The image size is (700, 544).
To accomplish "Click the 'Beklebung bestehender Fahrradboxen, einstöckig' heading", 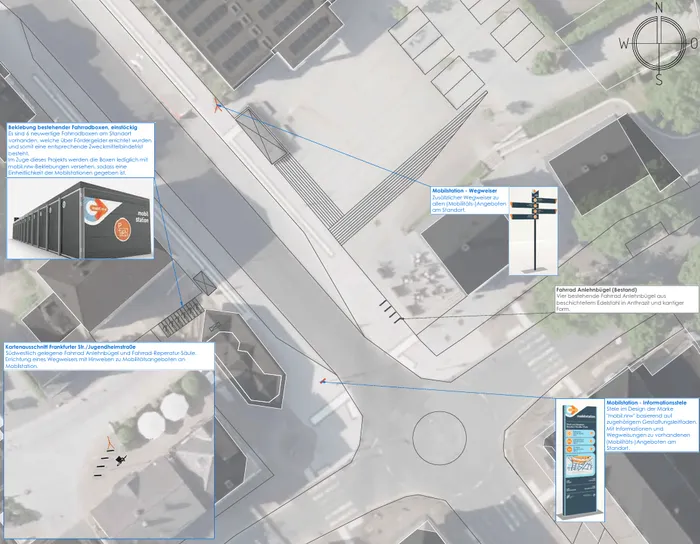I will [x=73, y=127].
